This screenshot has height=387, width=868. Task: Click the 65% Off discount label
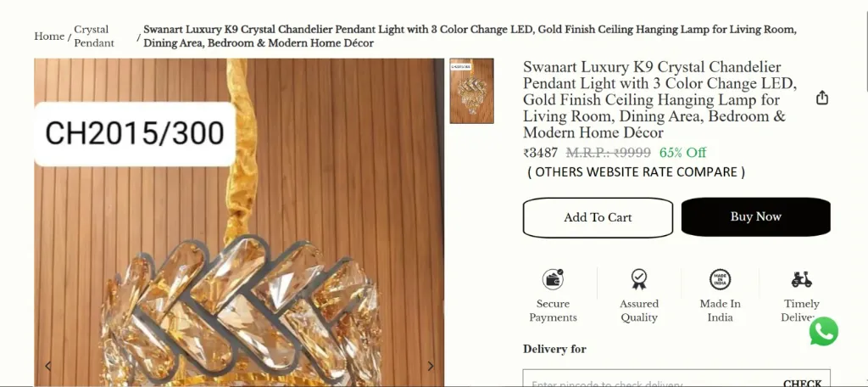point(682,153)
